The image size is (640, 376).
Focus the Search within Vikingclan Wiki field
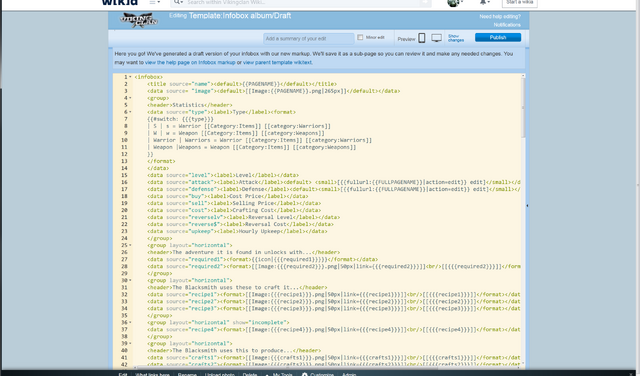pos(302,2)
